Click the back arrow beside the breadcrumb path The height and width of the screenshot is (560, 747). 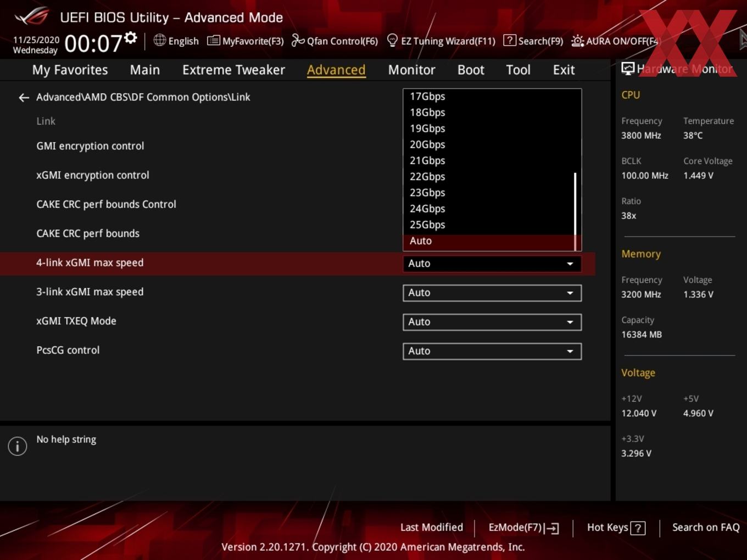pyautogui.click(x=24, y=98)
